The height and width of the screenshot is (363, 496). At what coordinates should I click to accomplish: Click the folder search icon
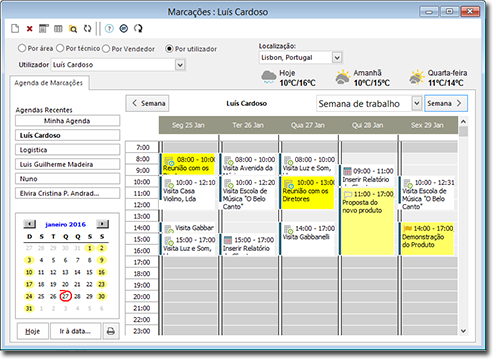coord(73,29)
